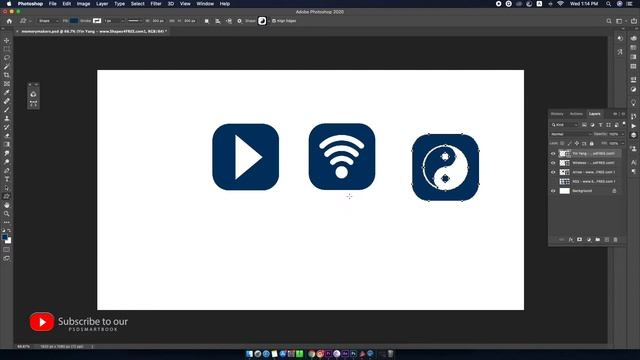Viewport: 640px width, 360px height.
Task: Toggle lock position
Action: click(x=577, y=143)
